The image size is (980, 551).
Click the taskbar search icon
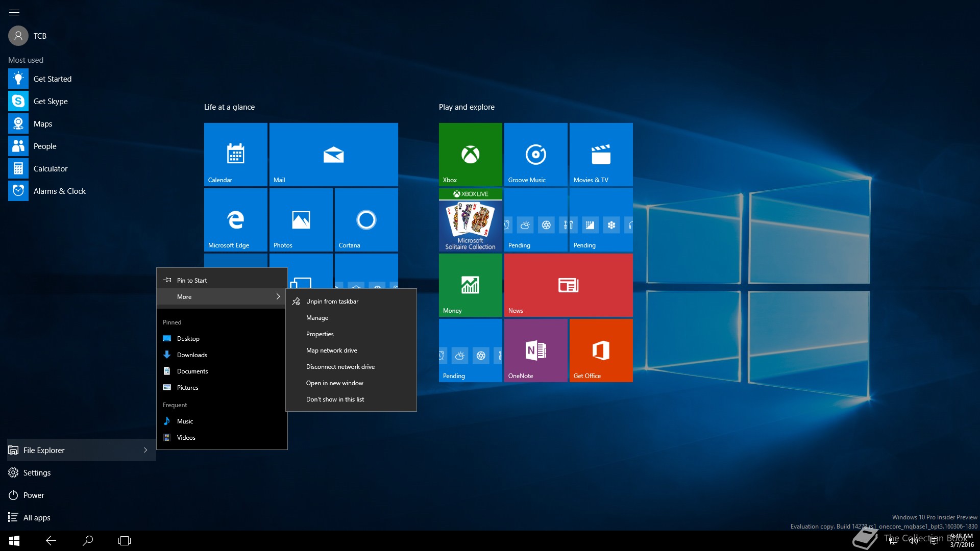(88, 541)
